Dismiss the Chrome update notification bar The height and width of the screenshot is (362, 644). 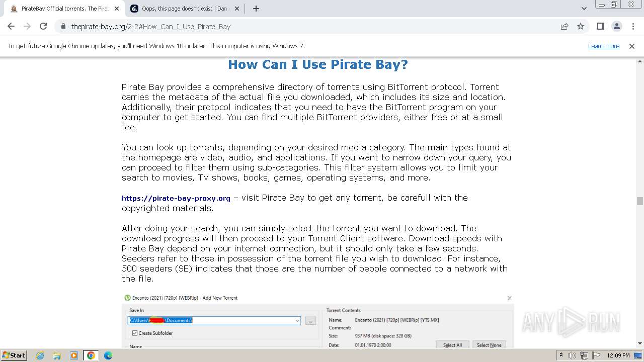click(632, 46)
